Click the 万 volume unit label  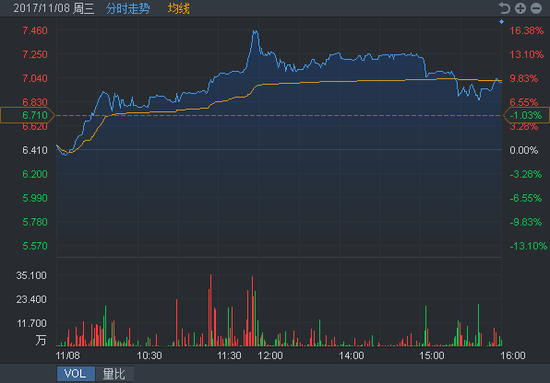pyautogui.click(x=41, y=340)
